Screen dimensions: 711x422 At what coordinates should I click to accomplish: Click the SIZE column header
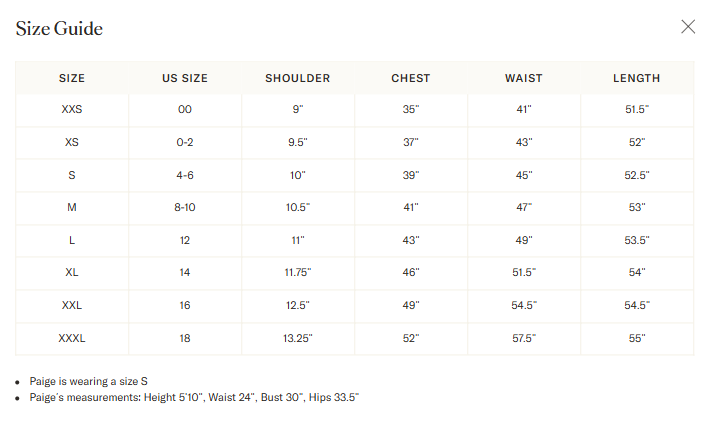tap(72, 78)
